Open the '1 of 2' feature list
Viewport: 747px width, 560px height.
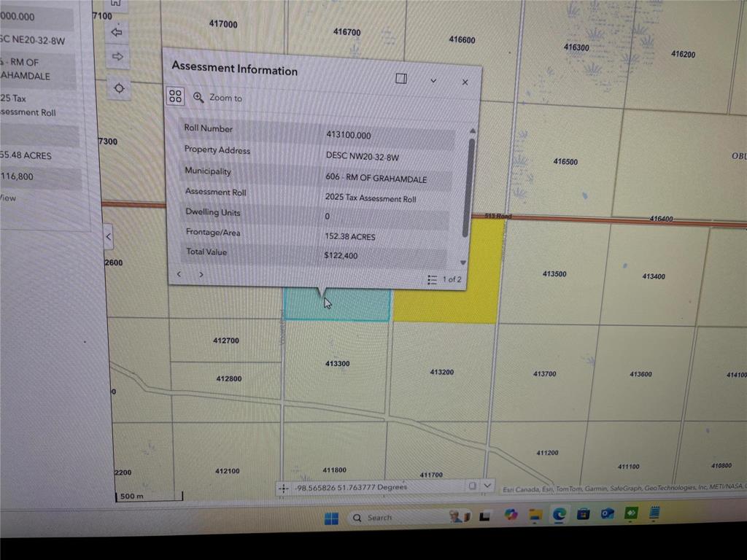click(444, 279)
